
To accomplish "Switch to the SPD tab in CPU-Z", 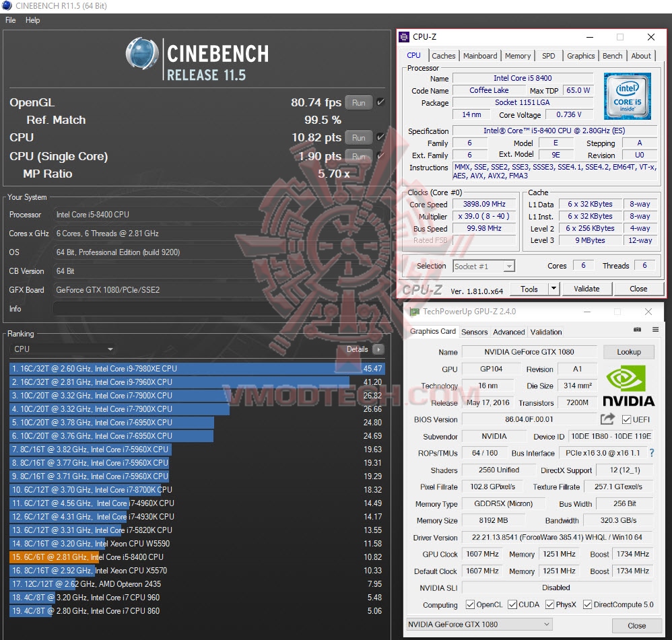I will pyautogui.click(x=548, y=56).
